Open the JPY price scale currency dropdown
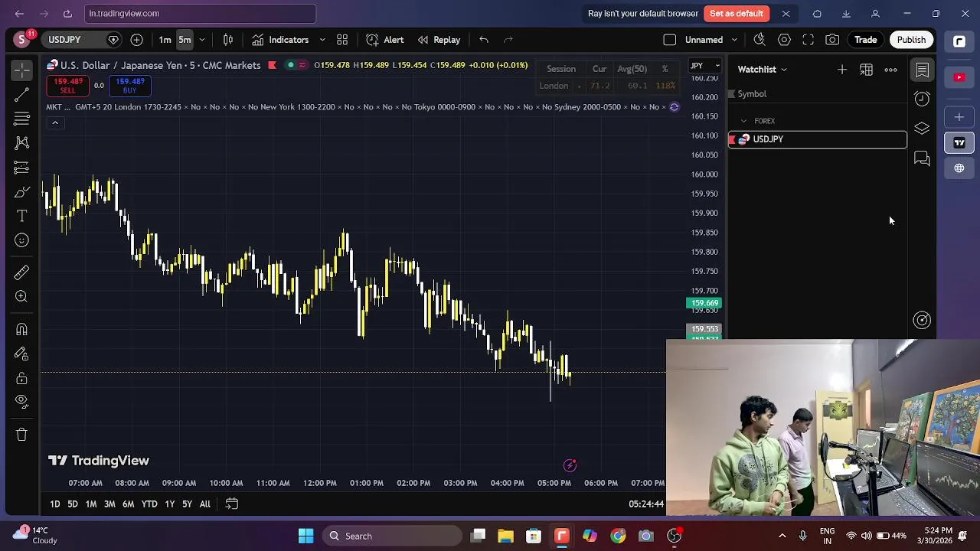 704,66
